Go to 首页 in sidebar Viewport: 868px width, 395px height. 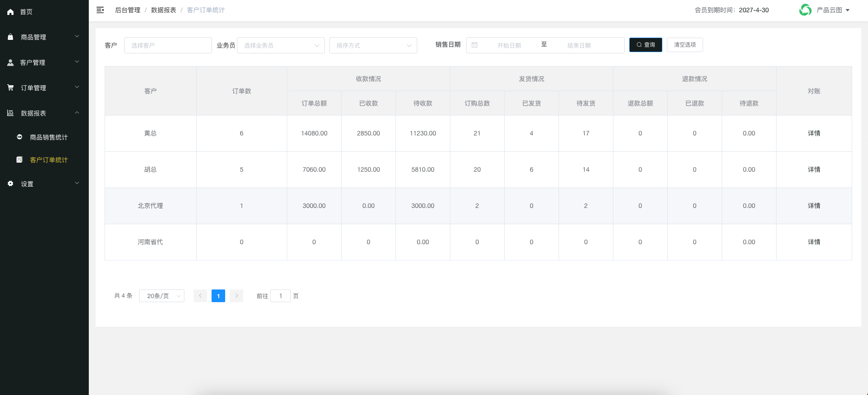26,12
